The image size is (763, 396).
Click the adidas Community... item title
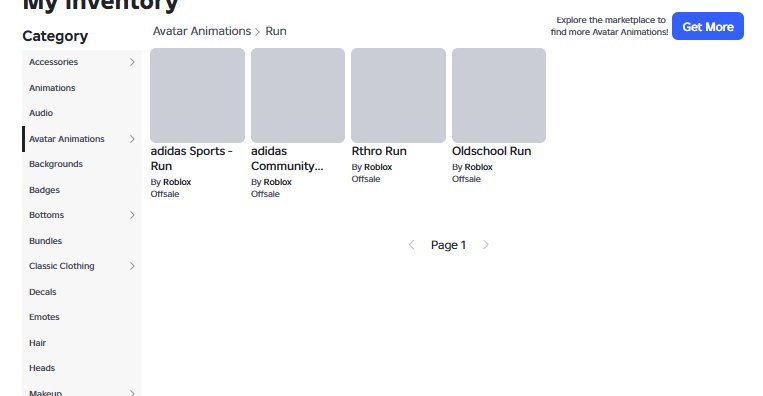(x=287, y=159)
